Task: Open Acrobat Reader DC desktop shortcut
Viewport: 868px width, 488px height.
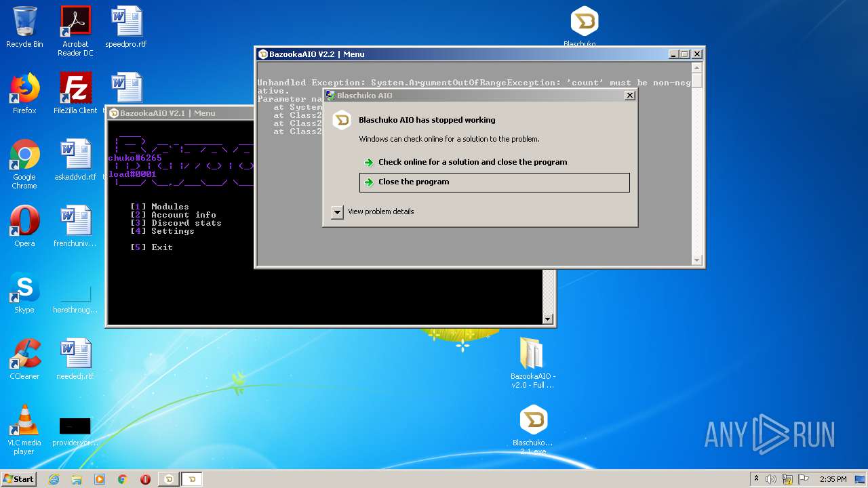Action: click(75, 31)
